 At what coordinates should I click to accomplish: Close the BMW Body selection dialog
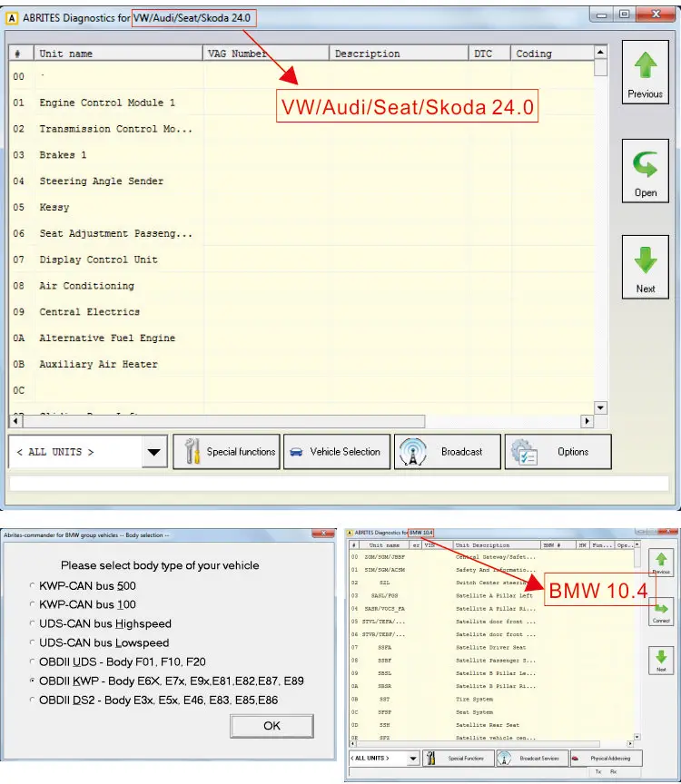click(323, 534)
